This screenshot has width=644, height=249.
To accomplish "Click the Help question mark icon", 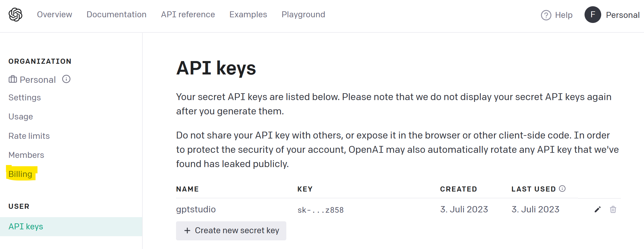I will click(x=546, y=15).
